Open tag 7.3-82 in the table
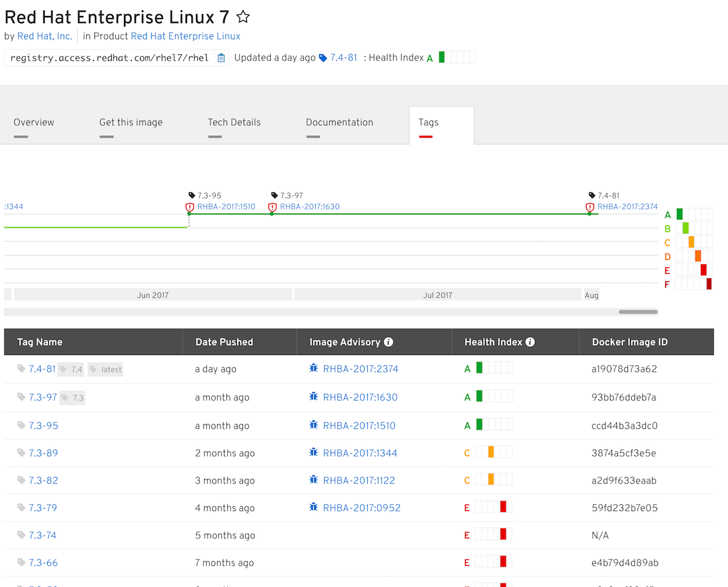Screen dimensions: 728x587 (43, 481)
